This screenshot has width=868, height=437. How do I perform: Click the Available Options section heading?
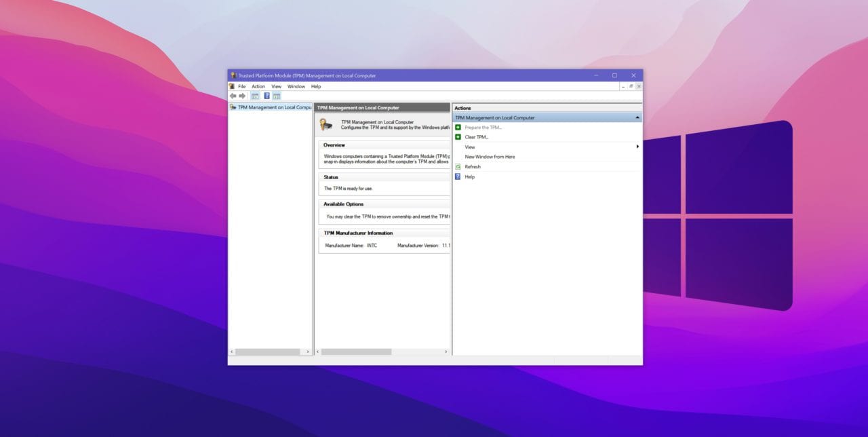point(343,204)
